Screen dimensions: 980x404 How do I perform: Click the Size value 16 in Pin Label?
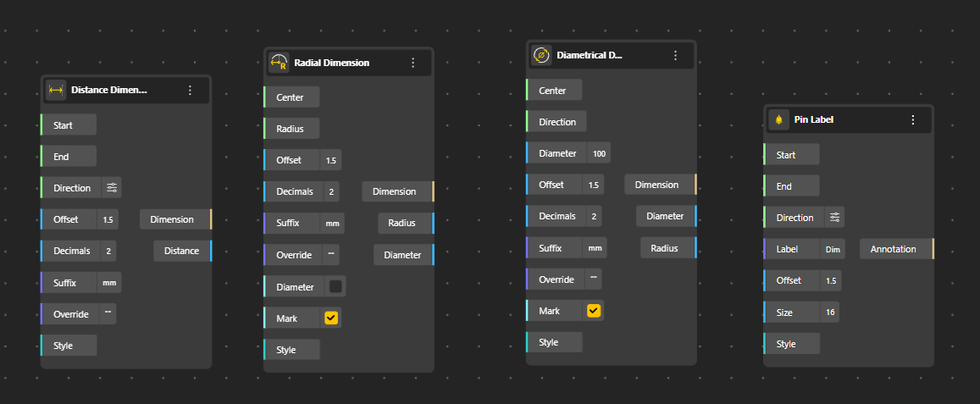coord(831,313)
